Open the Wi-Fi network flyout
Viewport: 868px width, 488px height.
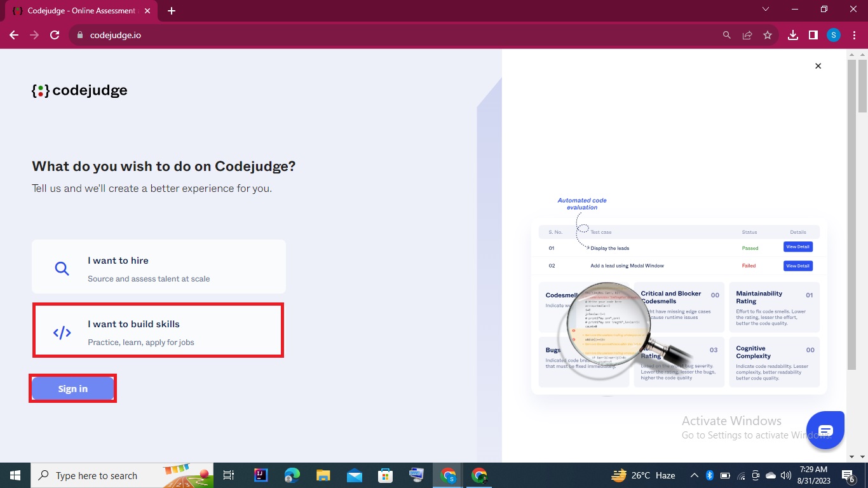(741, 475)
